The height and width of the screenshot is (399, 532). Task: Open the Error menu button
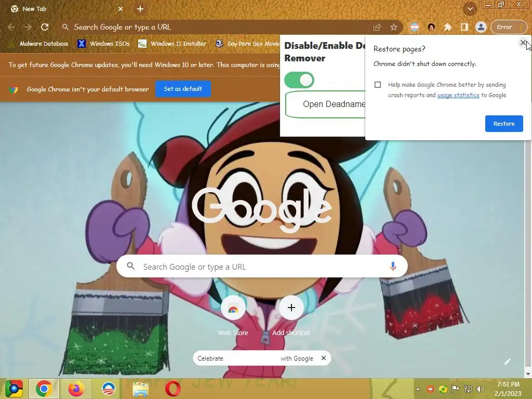click(x=509, y=27)
